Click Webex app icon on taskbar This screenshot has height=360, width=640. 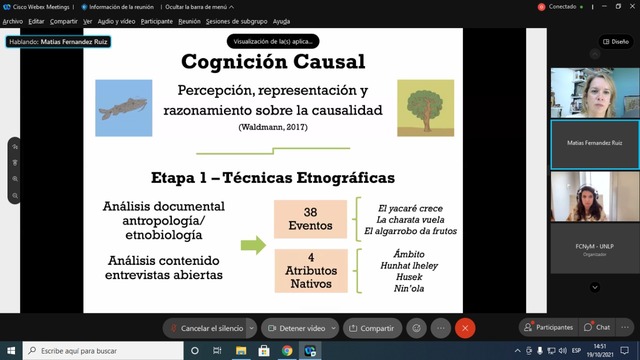(x=310, y=351)
